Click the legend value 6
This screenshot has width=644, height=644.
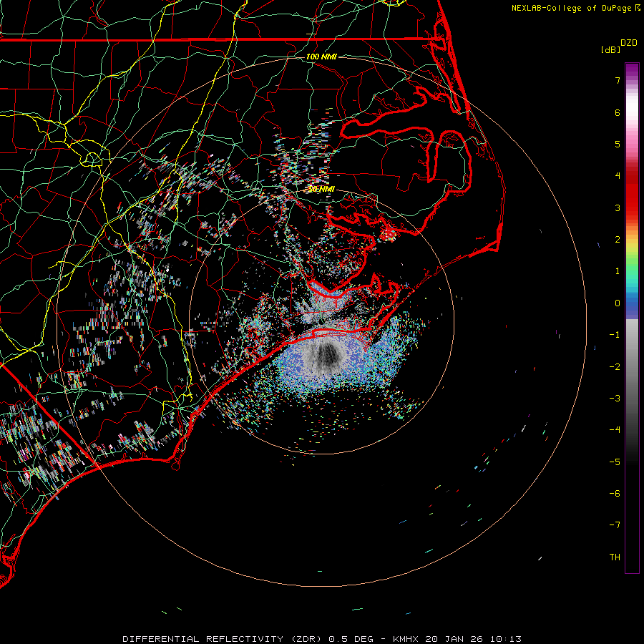[618, 112]
